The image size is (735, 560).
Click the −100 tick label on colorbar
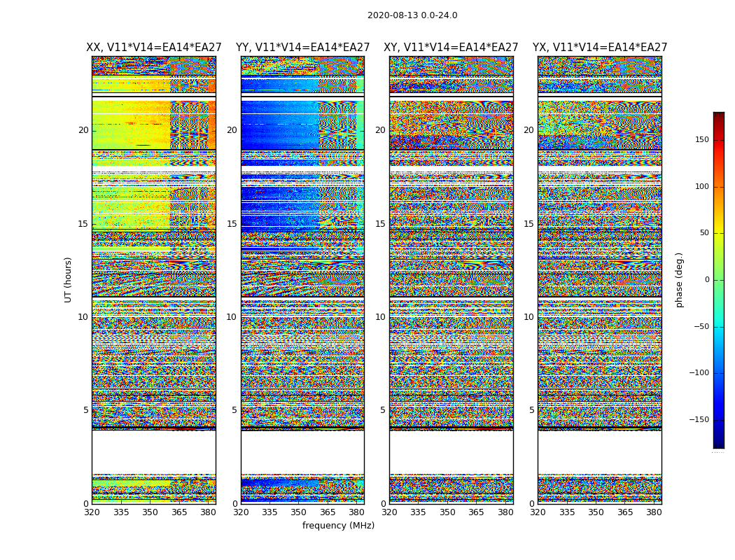tap(699, 373)
